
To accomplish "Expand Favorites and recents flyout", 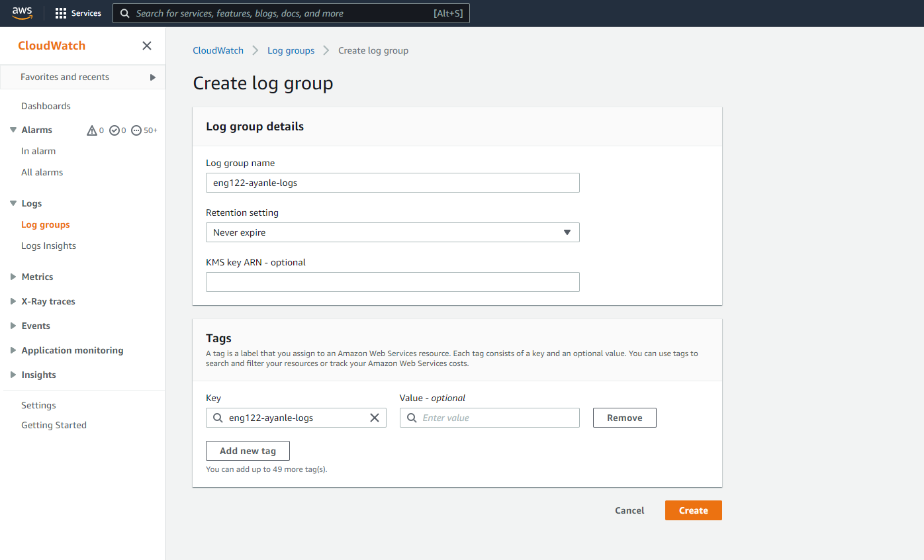I will click(153, 77).
